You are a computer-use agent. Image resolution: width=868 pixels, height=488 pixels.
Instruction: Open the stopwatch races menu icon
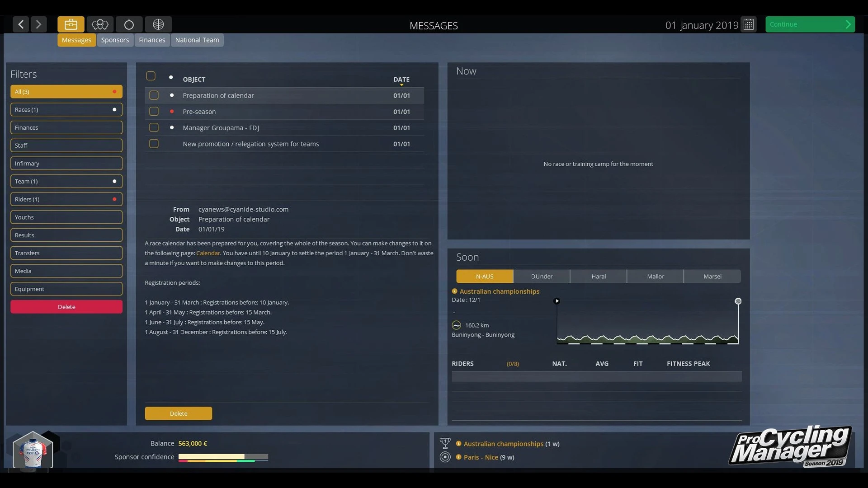(x=129, y=24)
